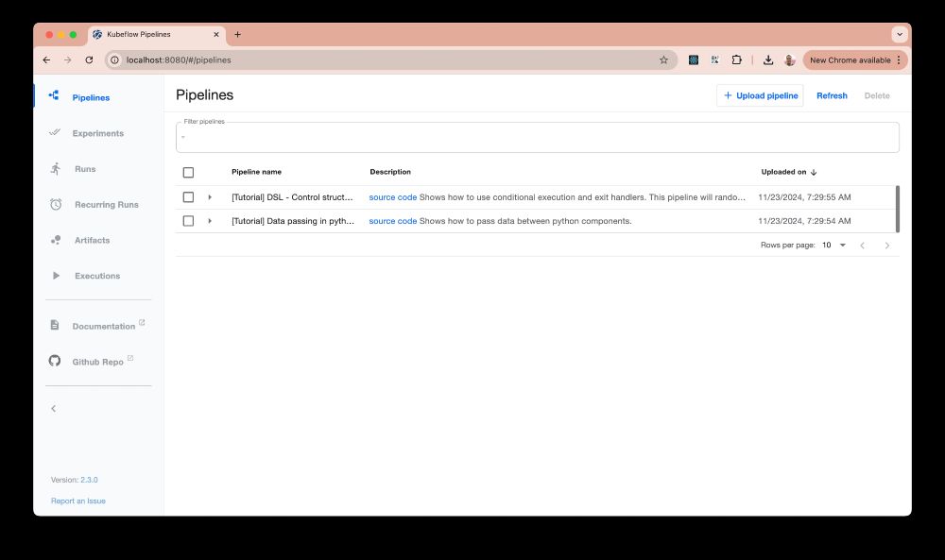
Task: Select the Kubeflow Pipelines browser tab
Action: [x=157, y=35]
